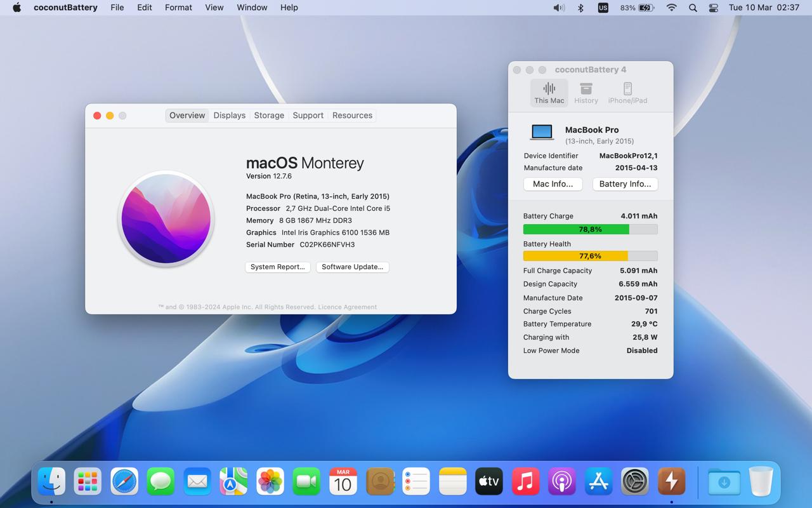Screen dimensions: 812x508
Task: Open Launchpad in the Dock
Action: pos(88,481)
